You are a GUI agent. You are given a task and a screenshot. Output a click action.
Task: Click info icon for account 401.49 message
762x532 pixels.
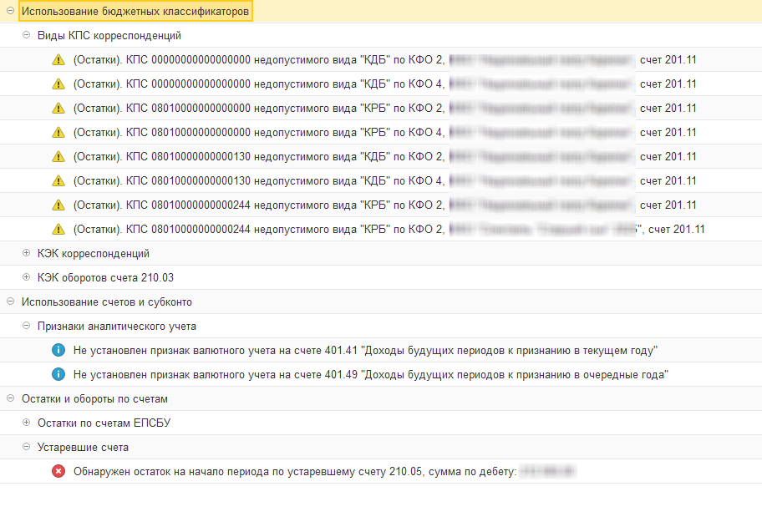(58, 375)
